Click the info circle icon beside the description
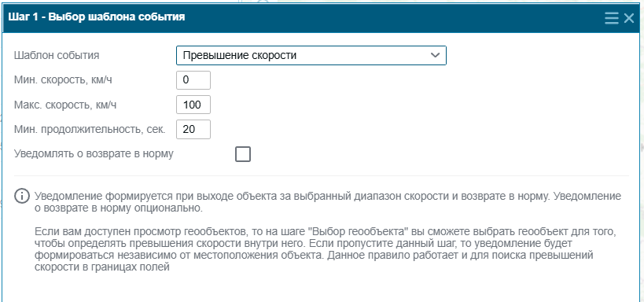The image size is (644, 302). pos(22,196)
